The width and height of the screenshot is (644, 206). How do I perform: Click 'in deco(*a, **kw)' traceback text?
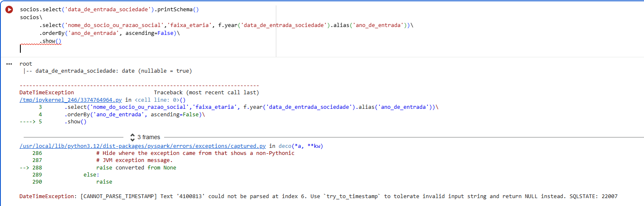pyautogui.click(x=296, y=146)
